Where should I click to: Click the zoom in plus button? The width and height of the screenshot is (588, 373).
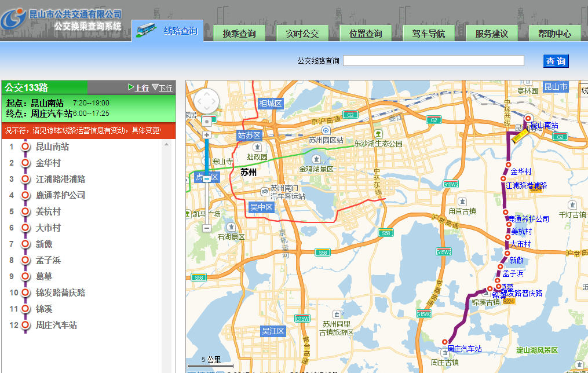pos(207,134)
